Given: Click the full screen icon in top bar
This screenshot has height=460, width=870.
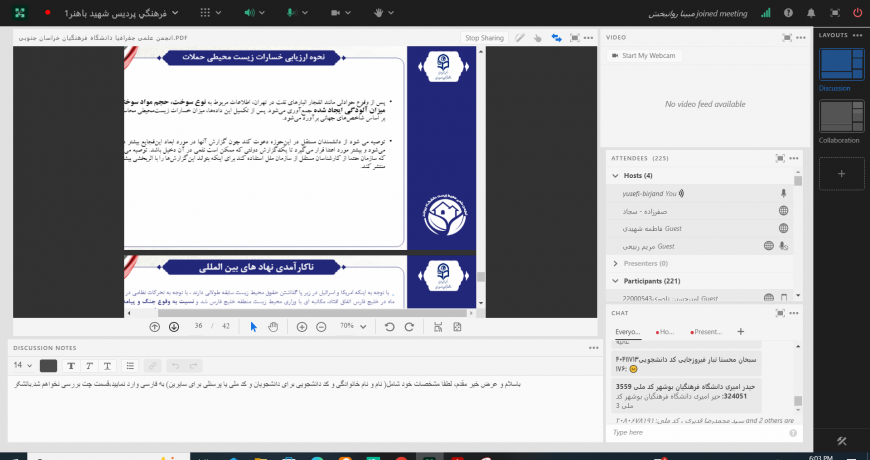Looking at the screenshot, I should coord(834,13).
